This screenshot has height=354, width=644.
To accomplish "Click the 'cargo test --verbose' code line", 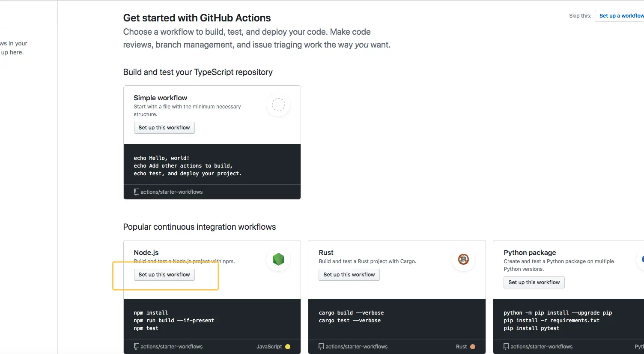I will (x=349, y=321).
